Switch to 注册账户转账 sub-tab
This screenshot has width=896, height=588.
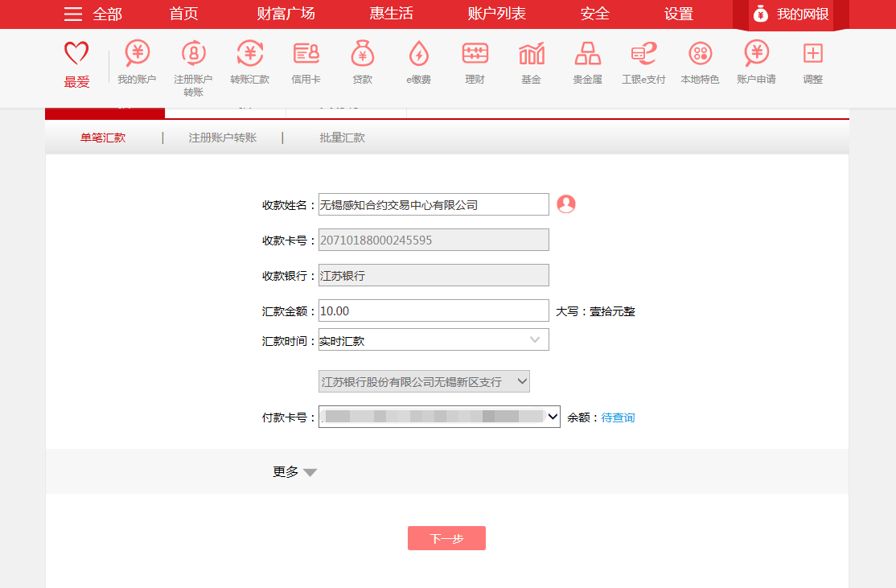click(223, 138)
